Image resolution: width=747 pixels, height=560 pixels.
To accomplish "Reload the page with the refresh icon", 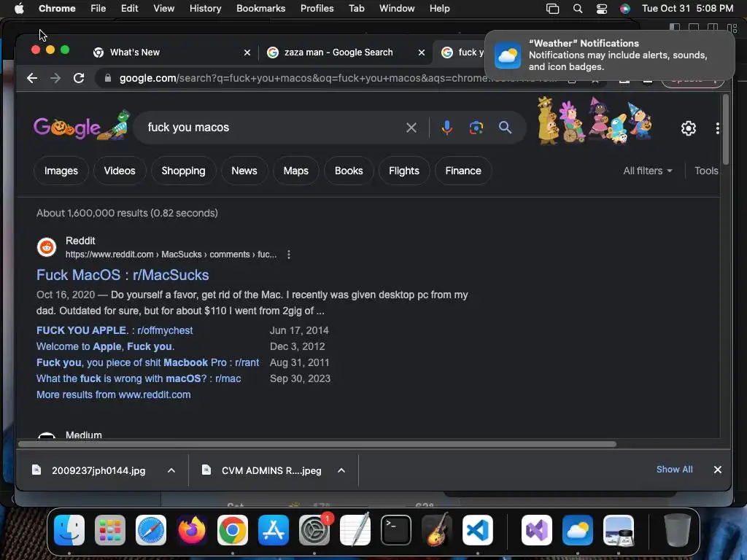I will coord(79,78).
